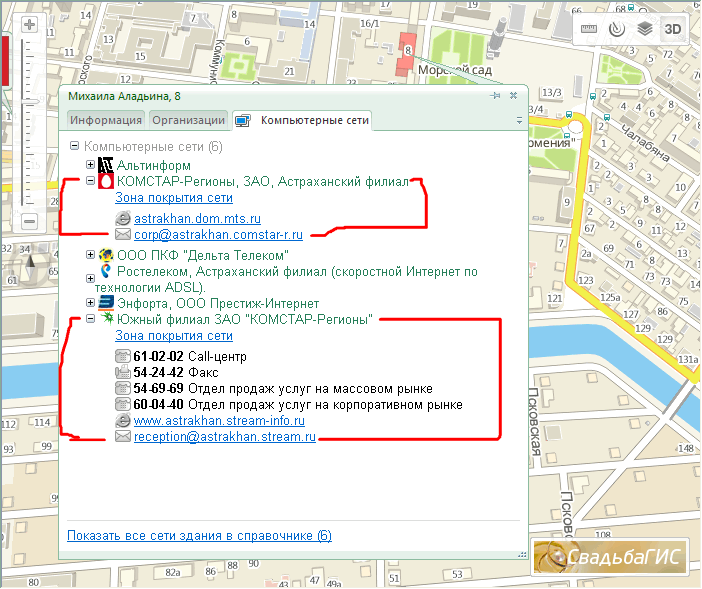This screenshot has width=702, height=589.
Task: Click the 54-24-42 Факс number
Action: tap(158, 372)
